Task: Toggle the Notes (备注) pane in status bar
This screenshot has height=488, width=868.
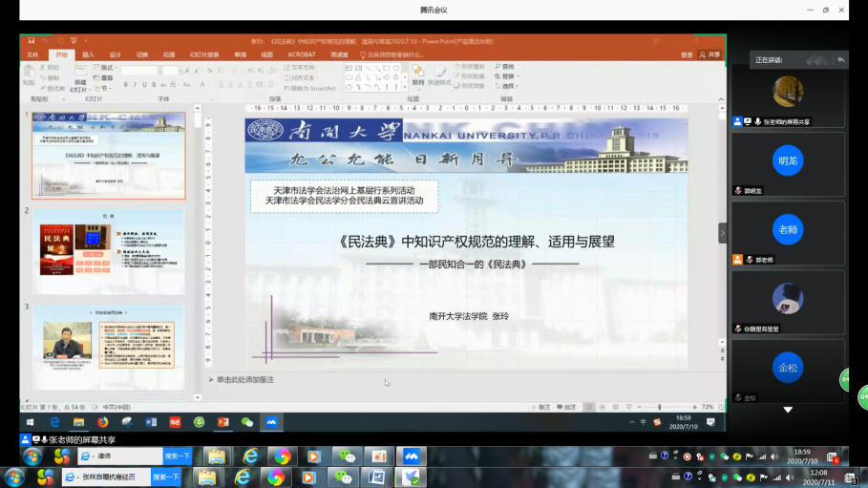Action: [x=540, y=407]
